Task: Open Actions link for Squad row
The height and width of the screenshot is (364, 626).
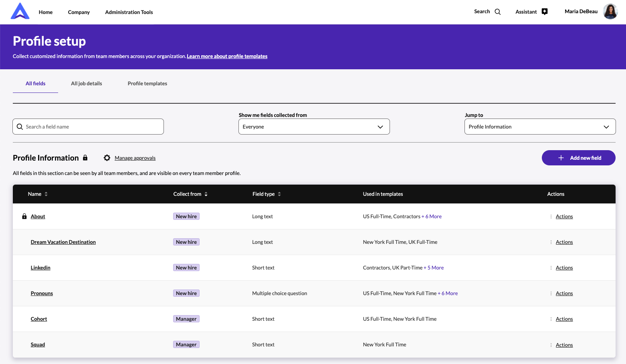Action: point(564,345)
